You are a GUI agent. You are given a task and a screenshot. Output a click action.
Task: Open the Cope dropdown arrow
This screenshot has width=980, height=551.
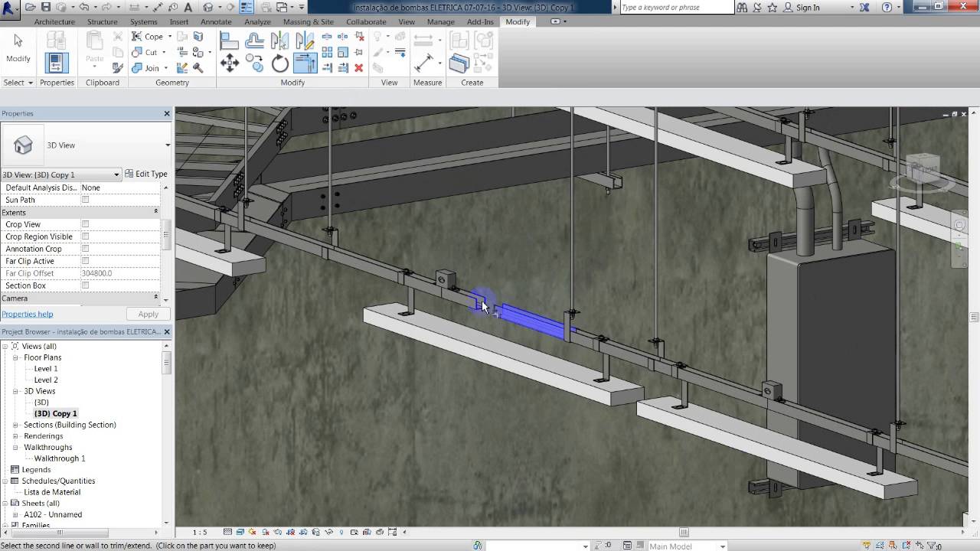[x=169, y=37]
